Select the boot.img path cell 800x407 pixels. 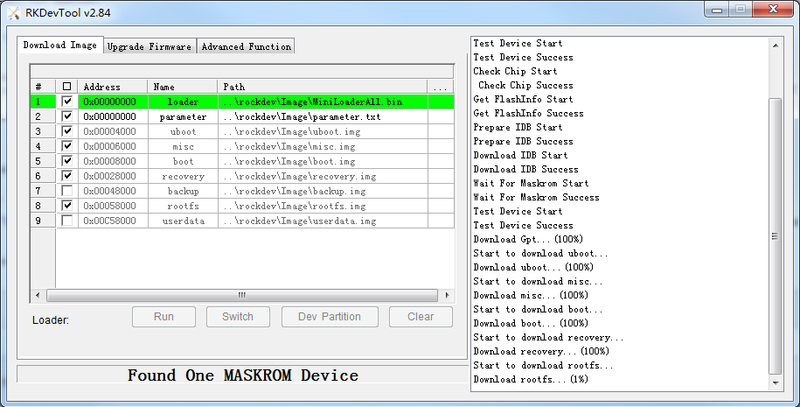323,161
